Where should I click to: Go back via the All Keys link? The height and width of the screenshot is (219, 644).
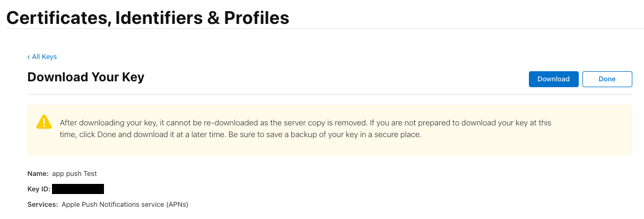[x=44, y=57]
